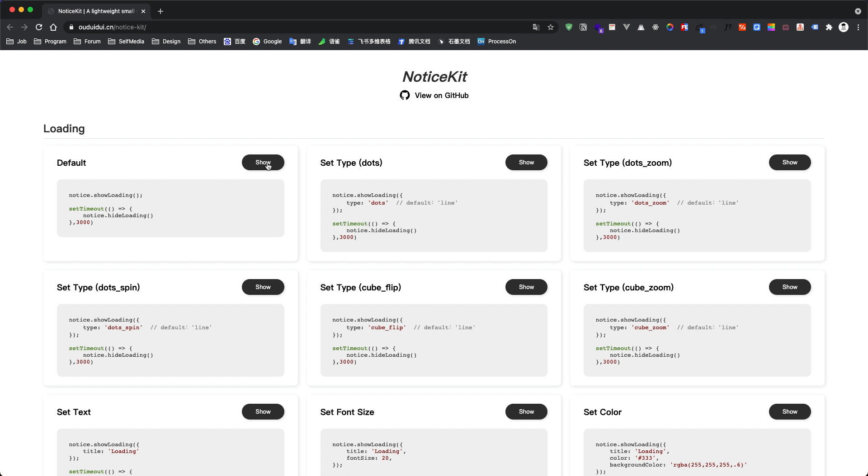Click the View on GitHub link

442,95
